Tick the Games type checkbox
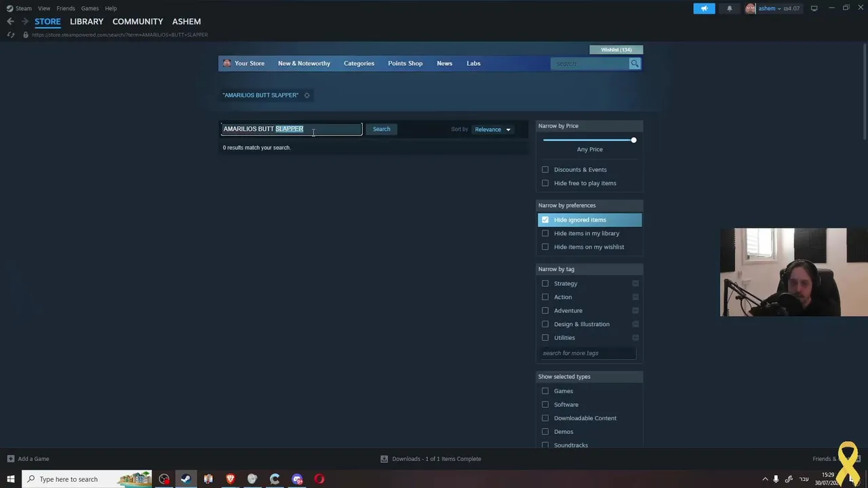Screen dimensions: 868x488 [545, 391]
